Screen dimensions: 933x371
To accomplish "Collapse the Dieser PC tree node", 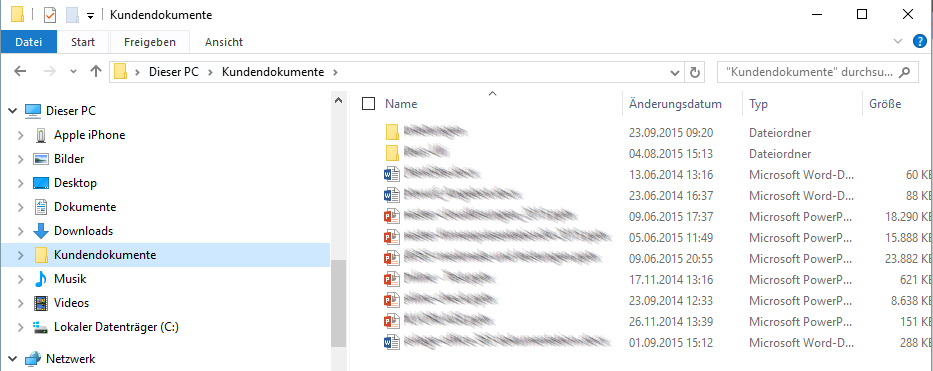I will (x=12, y=111).
